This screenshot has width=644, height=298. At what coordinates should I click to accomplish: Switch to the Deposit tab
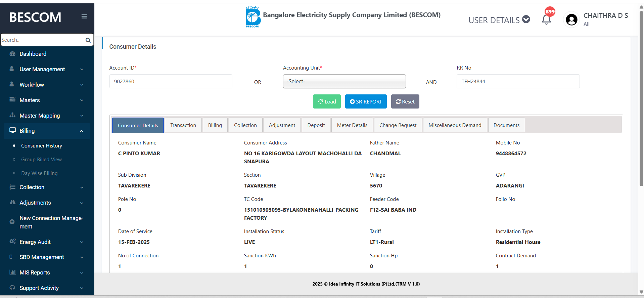316,125
